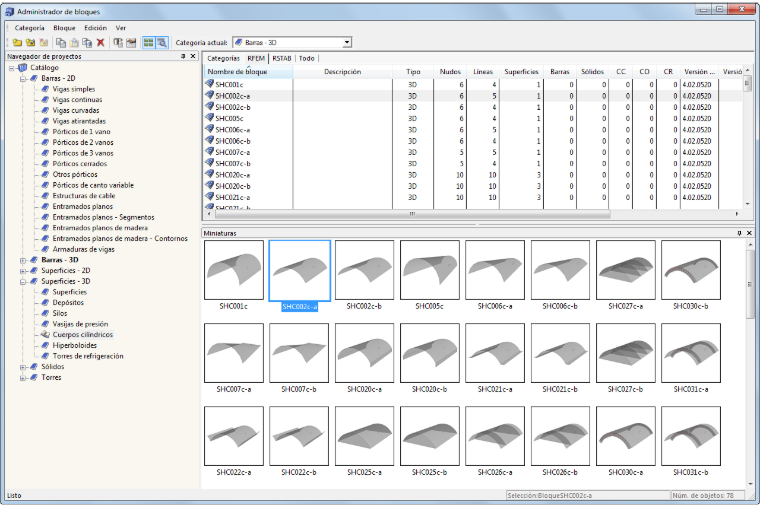Expand the Superficies - 2D tree node
Viewport: 760px width, 507px height.
23,271
